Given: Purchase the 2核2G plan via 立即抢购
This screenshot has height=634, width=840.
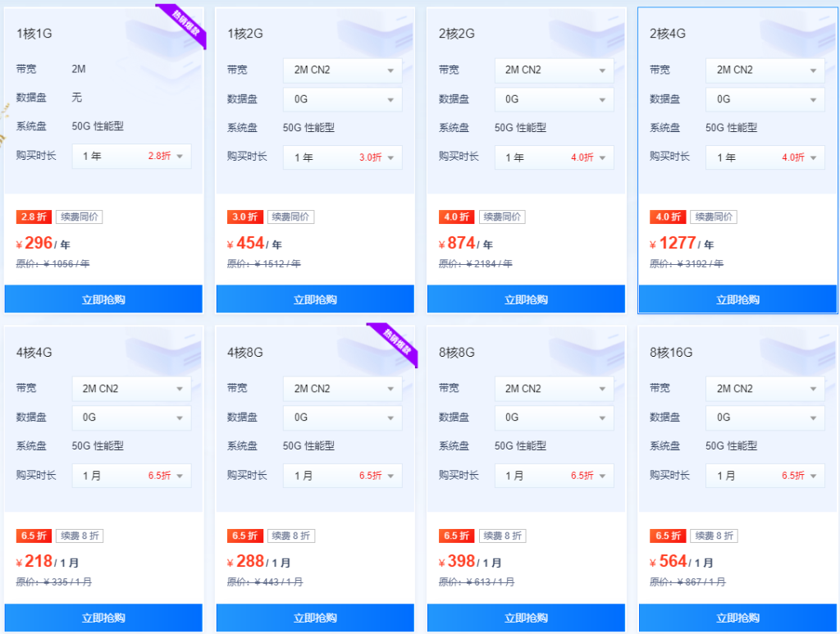Looking at the screenshot, I should point(525,299).
